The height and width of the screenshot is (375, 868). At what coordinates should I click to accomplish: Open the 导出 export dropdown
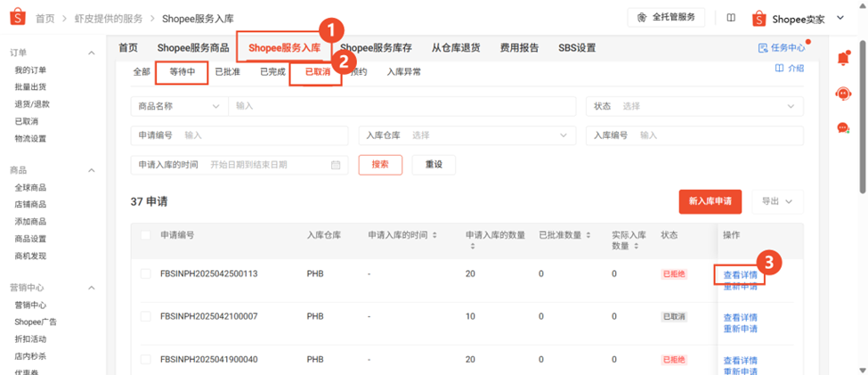[777, 201]
